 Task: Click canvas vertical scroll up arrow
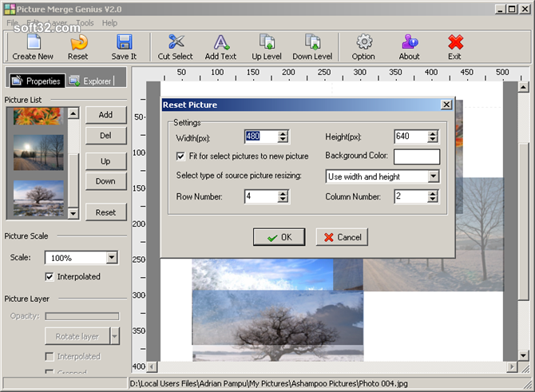[x=523, y=87]
